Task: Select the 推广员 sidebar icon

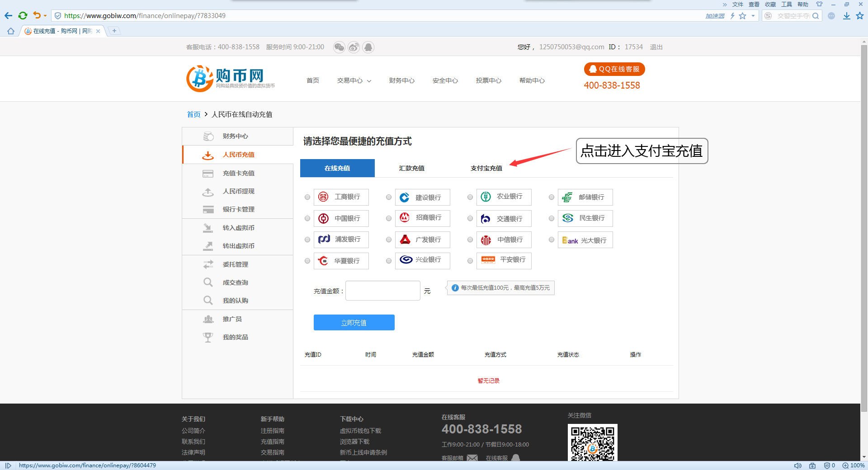Action: coord(208,319)
